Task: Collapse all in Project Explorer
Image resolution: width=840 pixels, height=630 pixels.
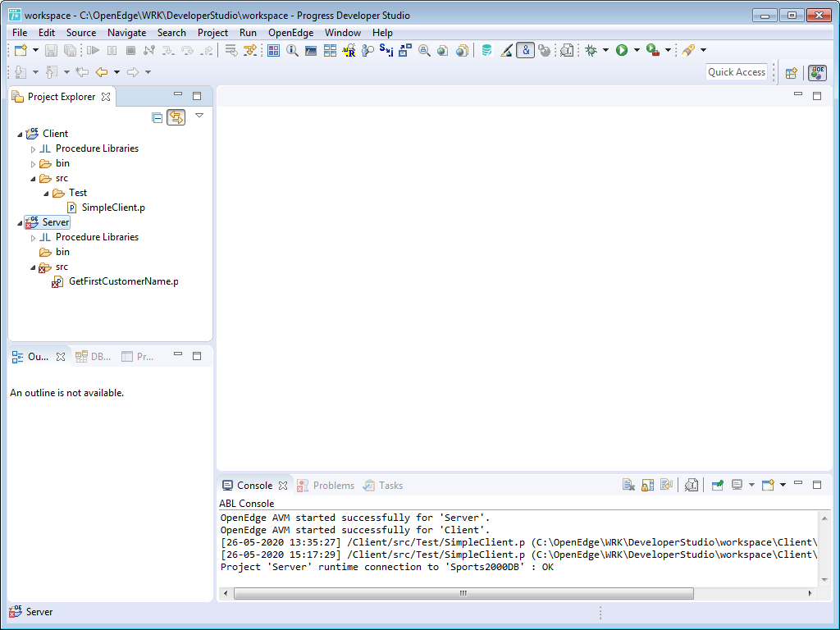Action: 157,117
